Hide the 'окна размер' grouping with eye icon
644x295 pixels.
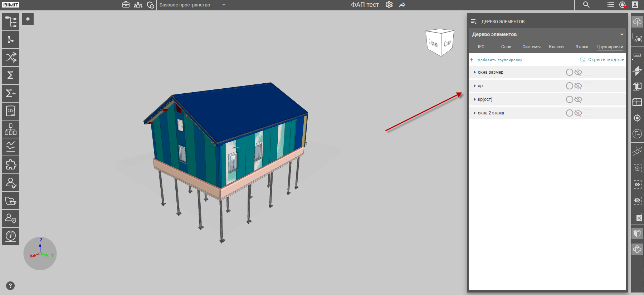[578, 72]
